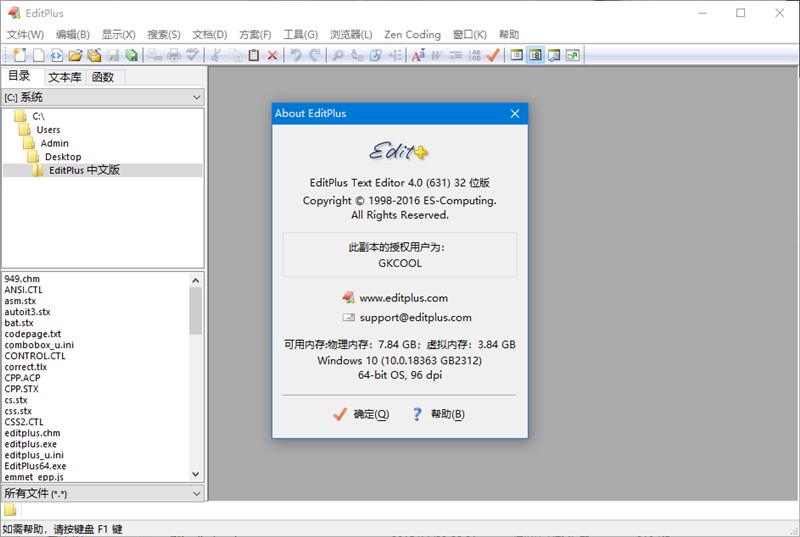Click the Replace toolbar icon
The image size is (800, 537).
357,55
